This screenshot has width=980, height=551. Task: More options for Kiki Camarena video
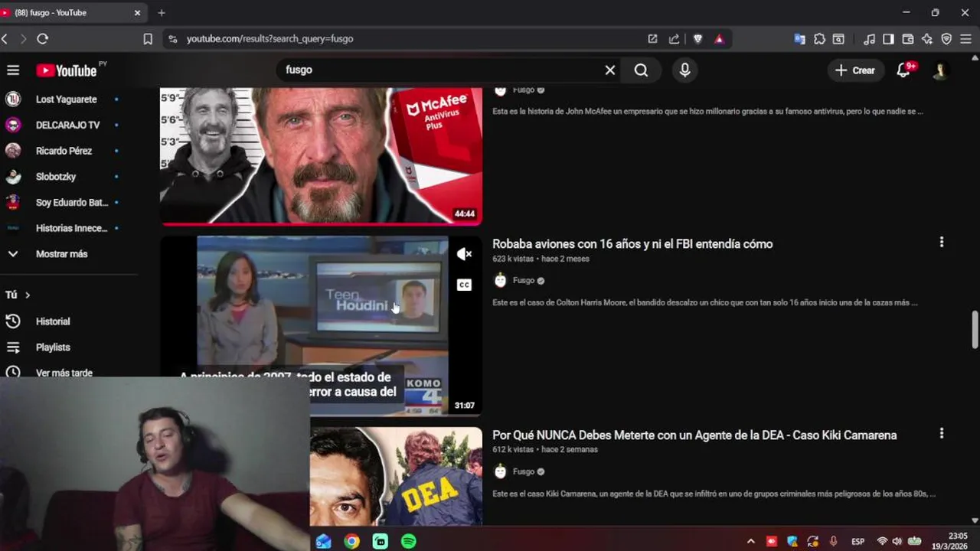(x=942, y=433)
